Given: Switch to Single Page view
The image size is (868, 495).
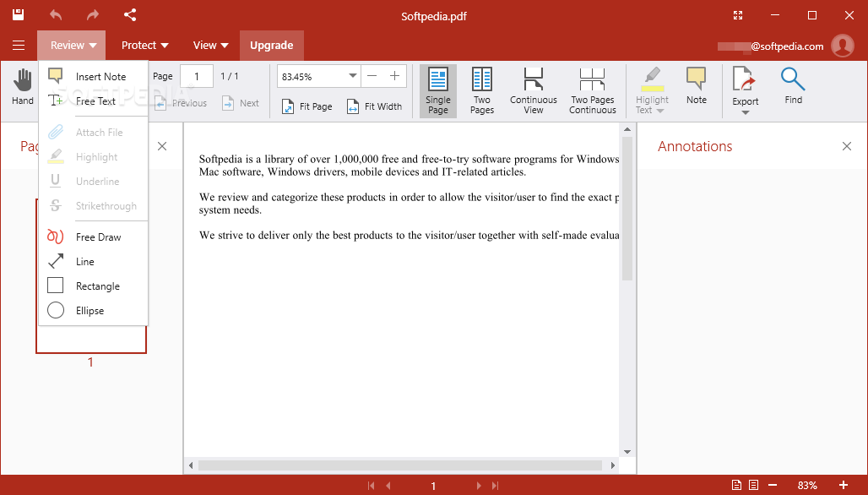Looking at the screenshot, I should coord(438,91).
